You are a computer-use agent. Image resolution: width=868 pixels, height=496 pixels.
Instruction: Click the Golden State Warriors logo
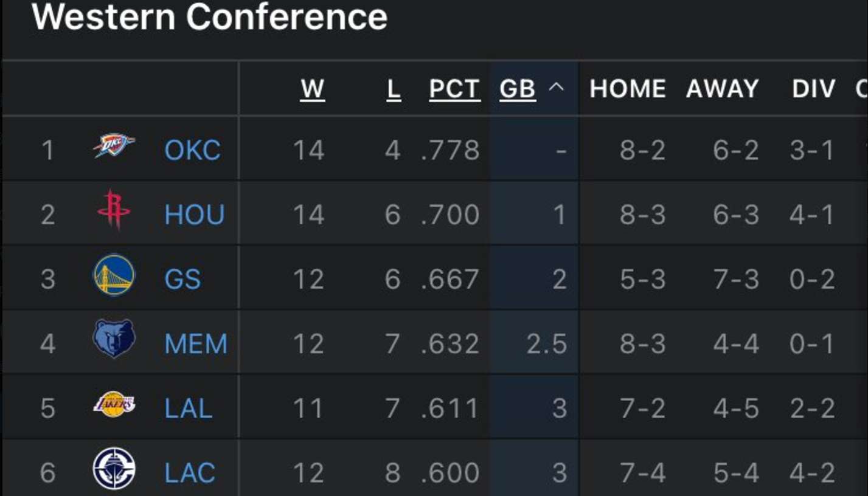click(114, 275)
